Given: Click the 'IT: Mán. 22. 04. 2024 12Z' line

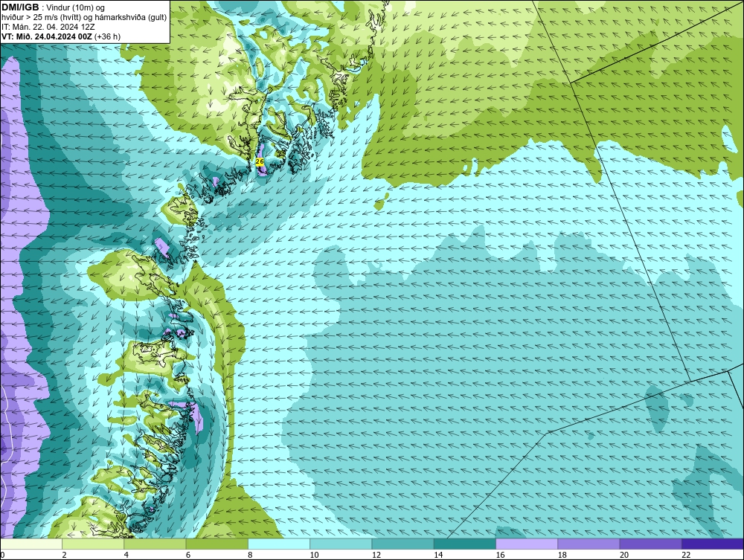Looking at the screenshot, I should coord(48,27).
